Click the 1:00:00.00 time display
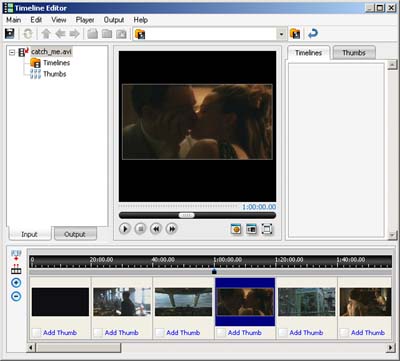400x361 pixels. 259,207
